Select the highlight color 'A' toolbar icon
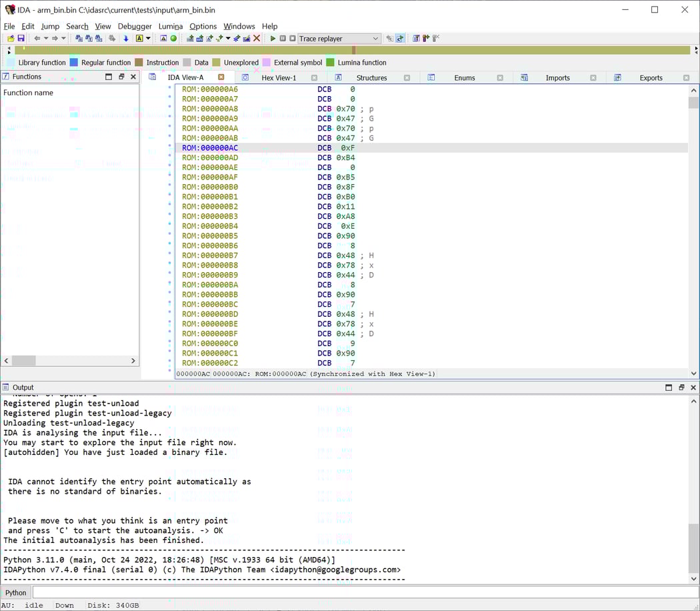Image resolution: width=700 pixels, height=611 pixels. point(139,38)
